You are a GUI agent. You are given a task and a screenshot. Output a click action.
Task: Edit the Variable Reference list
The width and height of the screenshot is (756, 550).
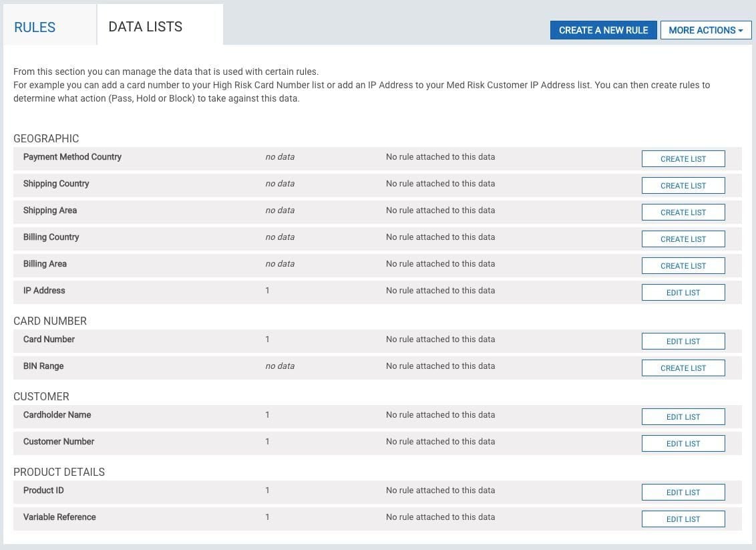tap(683, 519)
